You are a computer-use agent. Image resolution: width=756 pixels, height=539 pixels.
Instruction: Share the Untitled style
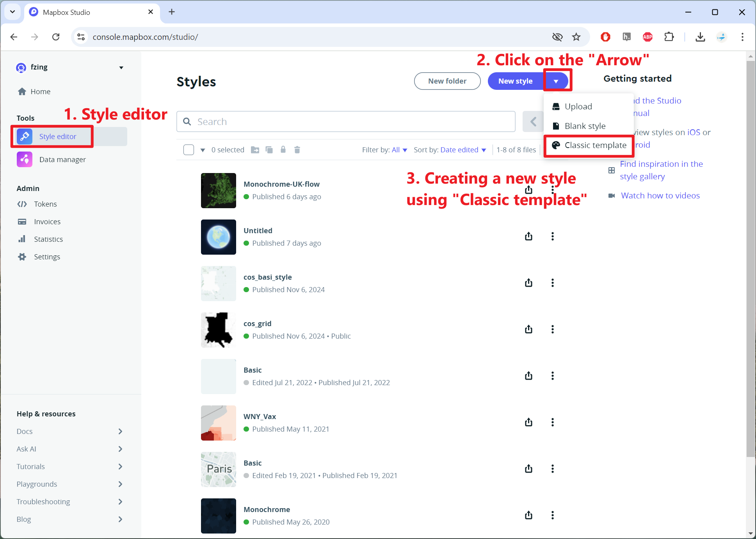[x=528, y=236]
